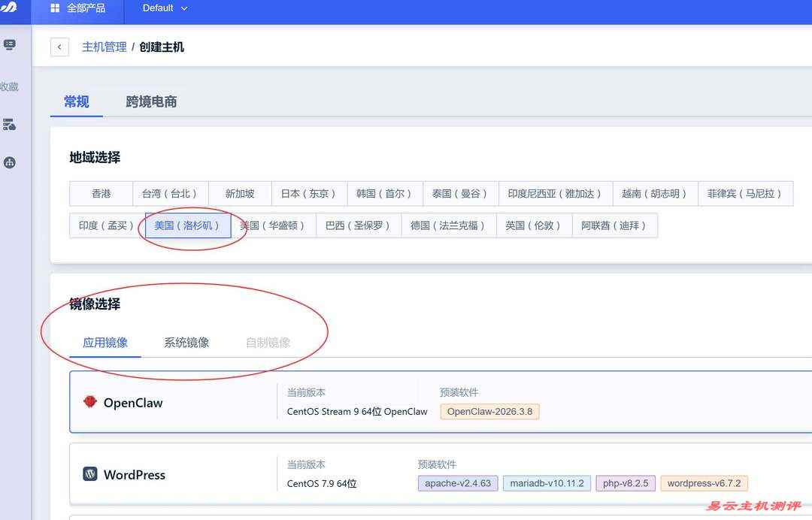The image size is (812, 520).
Task: Go to 主机管理 breadcrumb link
Action: [104, 47]
